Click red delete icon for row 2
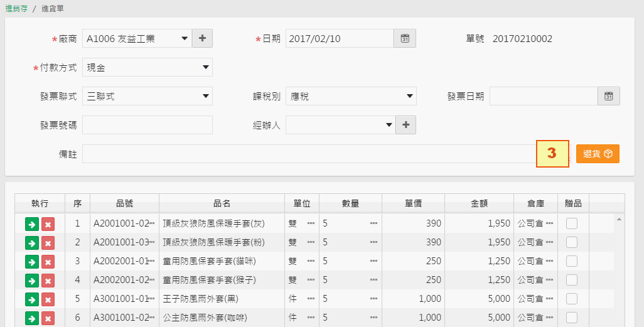The height and width of the screenshot is (327, 644). [x=48, y=243]
